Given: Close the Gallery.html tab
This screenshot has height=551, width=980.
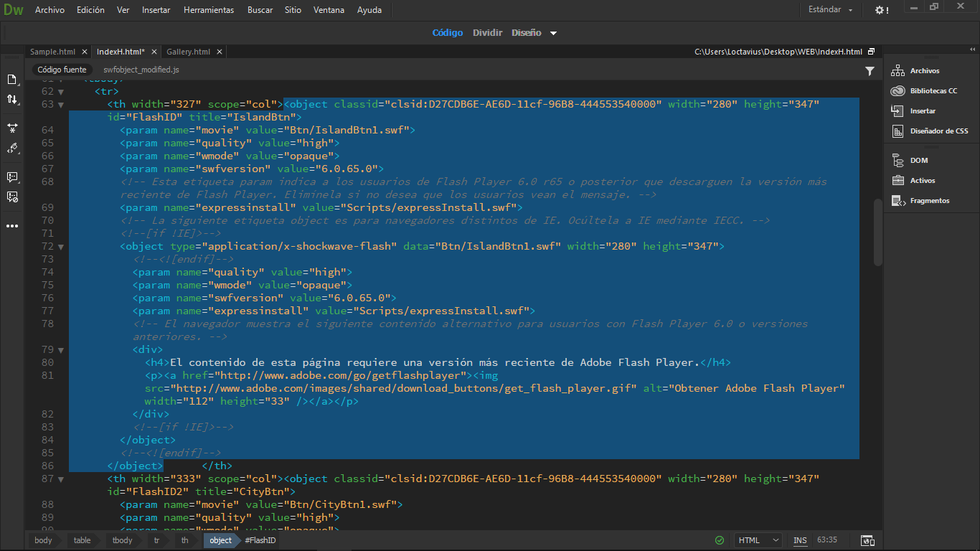Looking at the screenshot, I should point(219,52).
